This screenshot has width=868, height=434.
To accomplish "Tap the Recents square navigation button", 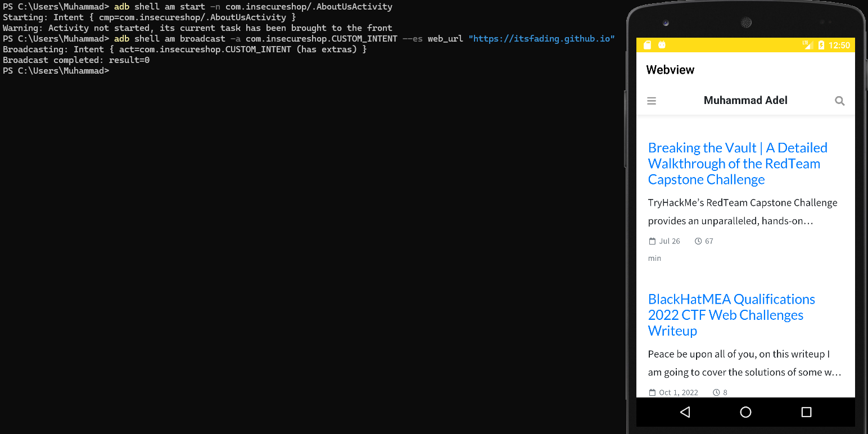I will click(x=806, y=412).
